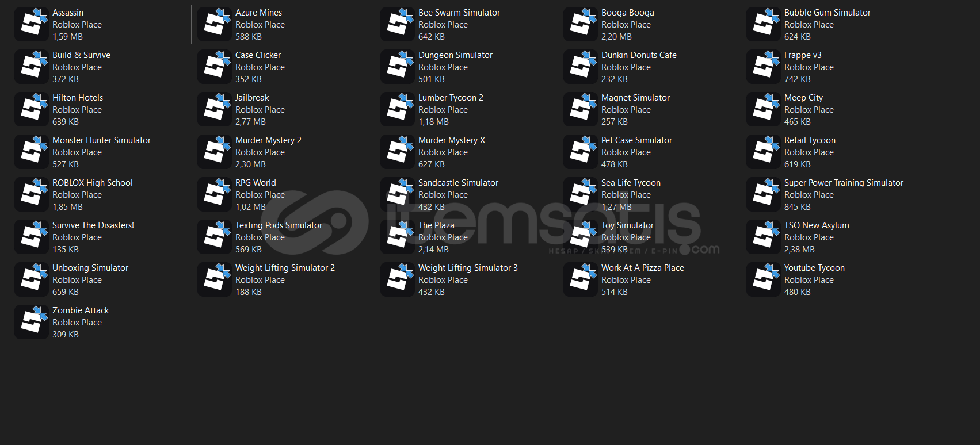Click the Weight Lifting Simulator 2 icon
This screenshot has height=445, width=980.
tap(215, 279)
